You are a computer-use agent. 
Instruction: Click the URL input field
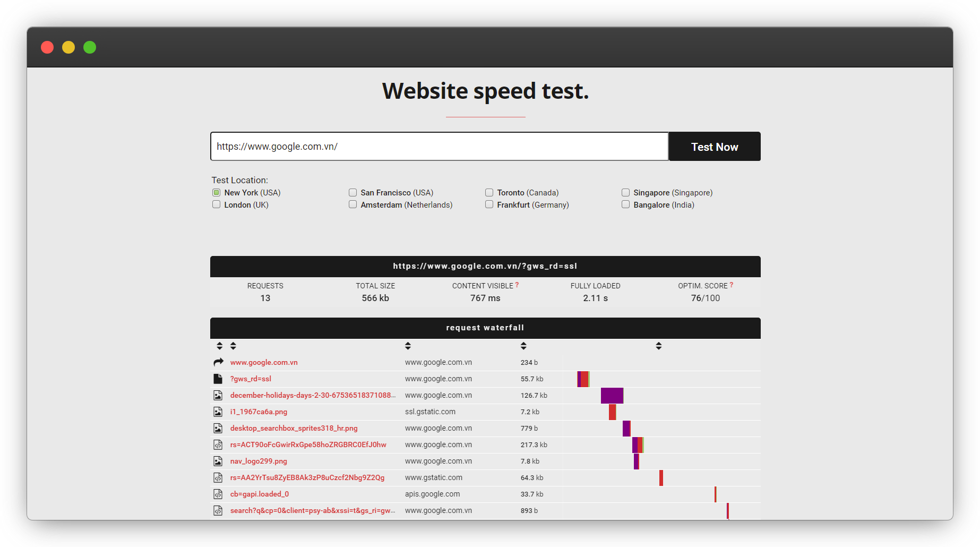point(439,147)
